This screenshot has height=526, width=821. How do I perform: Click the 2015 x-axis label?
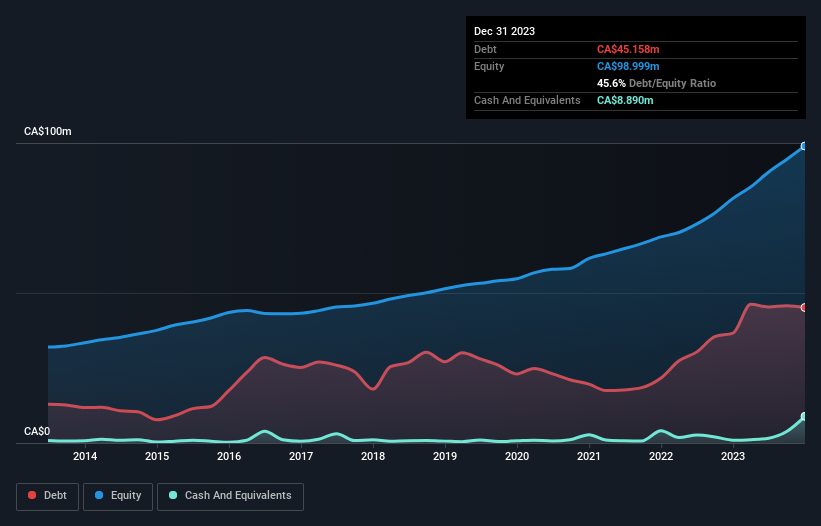[157, 456]
